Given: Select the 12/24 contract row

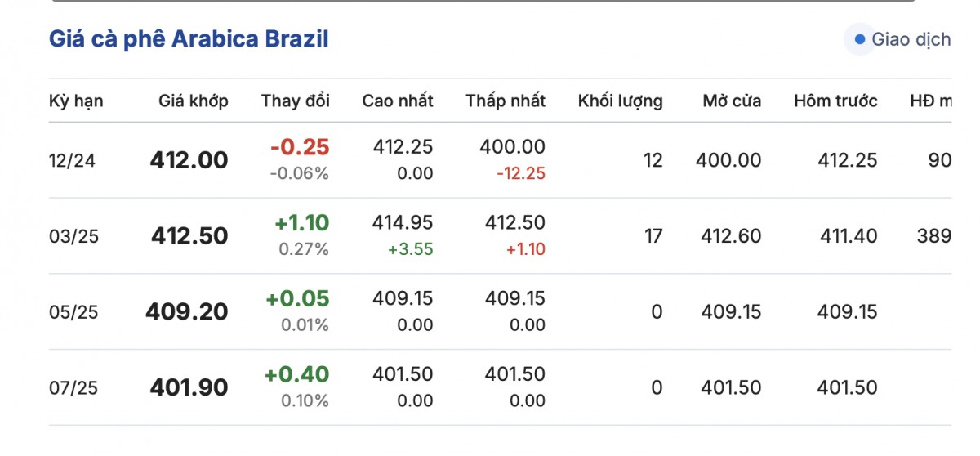Looking at the screenshot, I should [x=72, y=161].
